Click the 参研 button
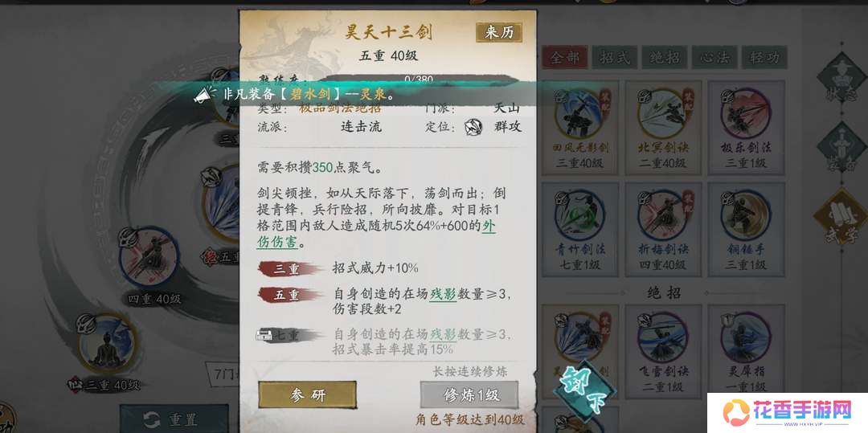868x433 pixels. (307, 395)
